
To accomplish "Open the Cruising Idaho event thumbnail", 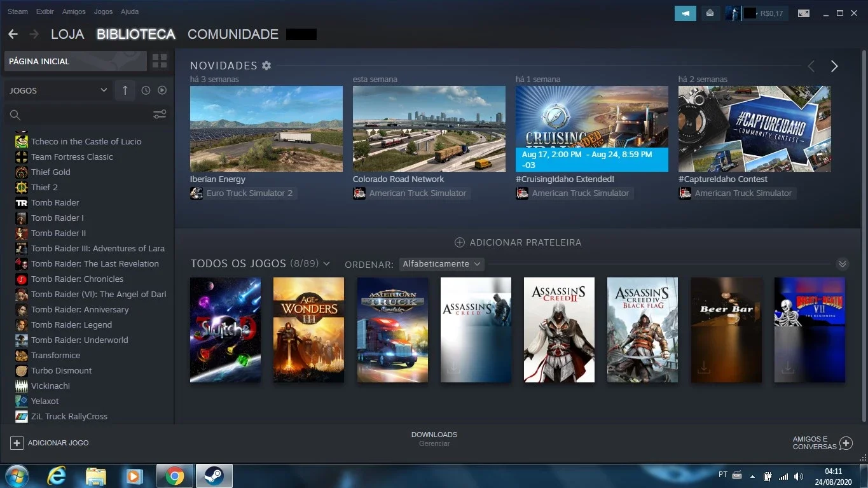I will pyautogui.click(x=592, y=129).
